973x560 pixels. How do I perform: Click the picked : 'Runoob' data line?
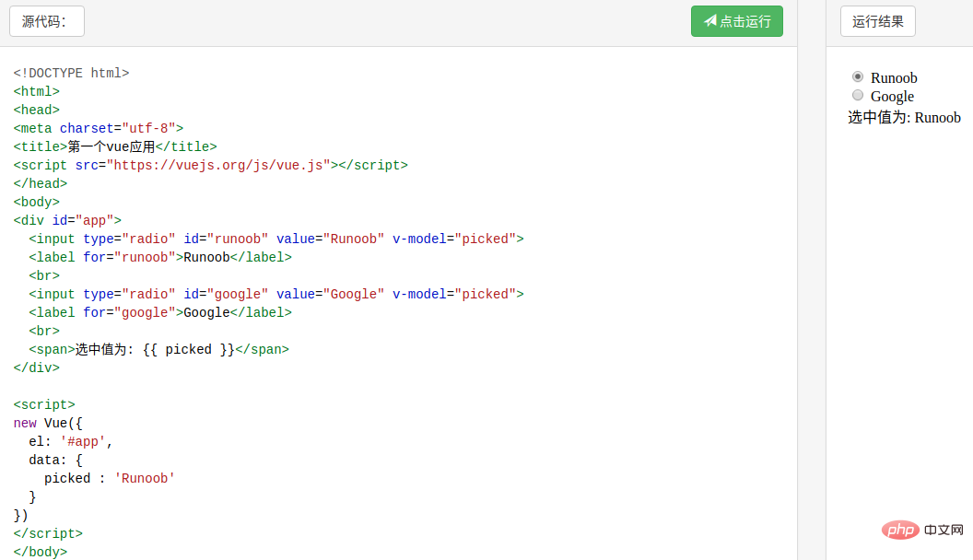click(109, 478)
